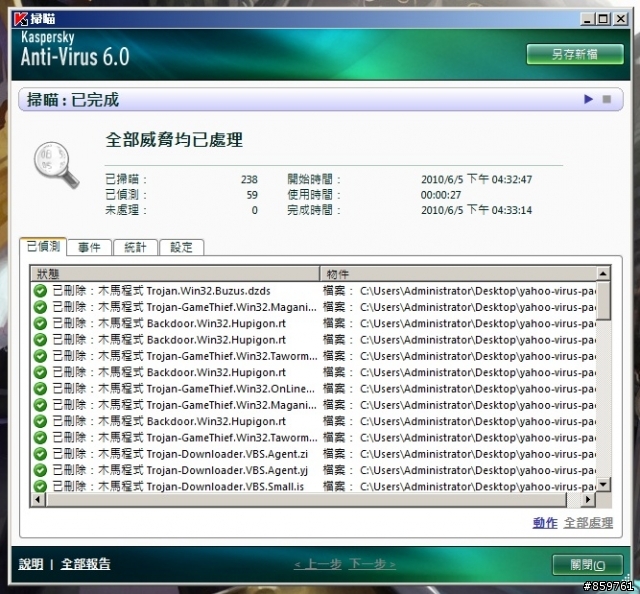Image resolution: width=640 pixels, height=594 pixels.
Task: Click the Kaspersky K logo in title bar
Action: (20, 19)
